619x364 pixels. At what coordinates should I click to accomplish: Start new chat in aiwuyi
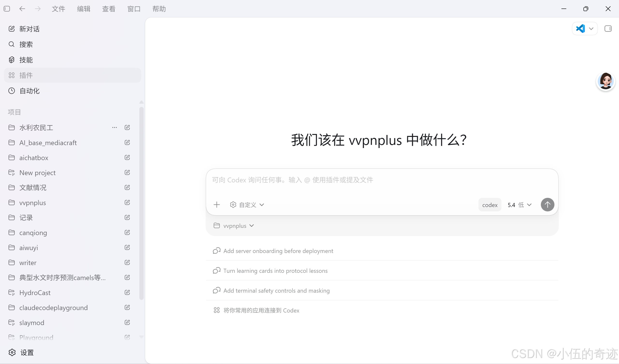click(x=127, y=247)
